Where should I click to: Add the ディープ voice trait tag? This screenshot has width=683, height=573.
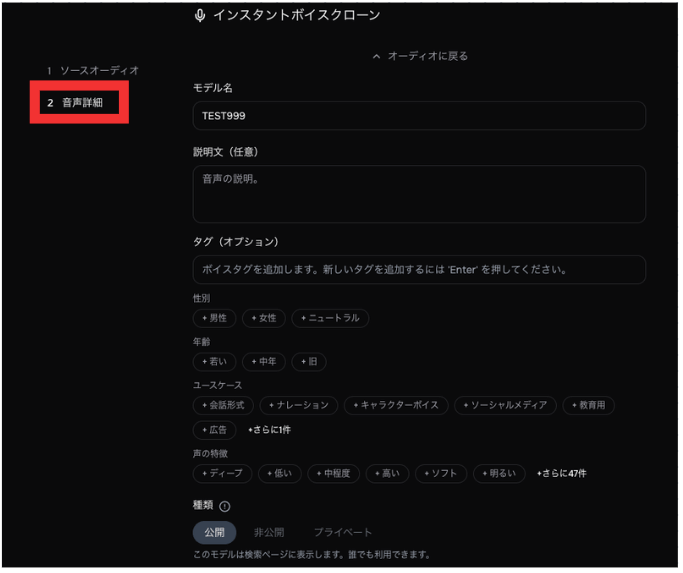pyautogui.click(x=221, y=473)
